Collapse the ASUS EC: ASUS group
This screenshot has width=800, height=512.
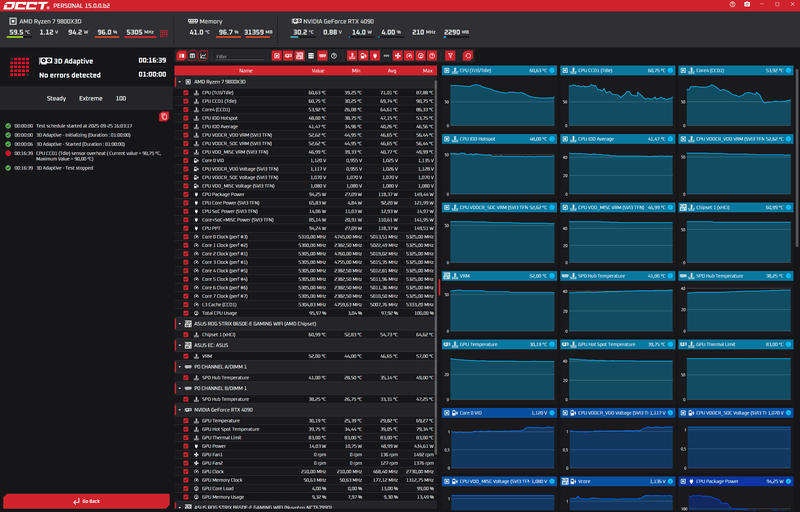[180, 345]
